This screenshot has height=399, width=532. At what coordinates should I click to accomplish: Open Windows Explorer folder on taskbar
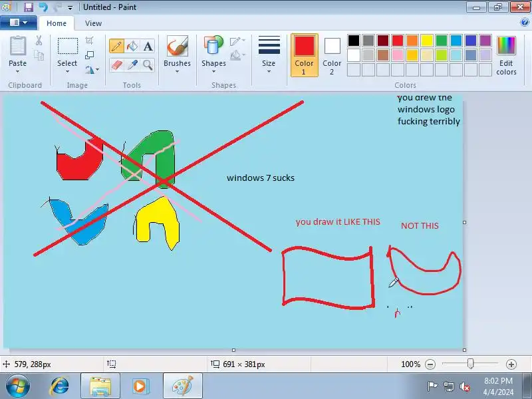pos(100,386)
